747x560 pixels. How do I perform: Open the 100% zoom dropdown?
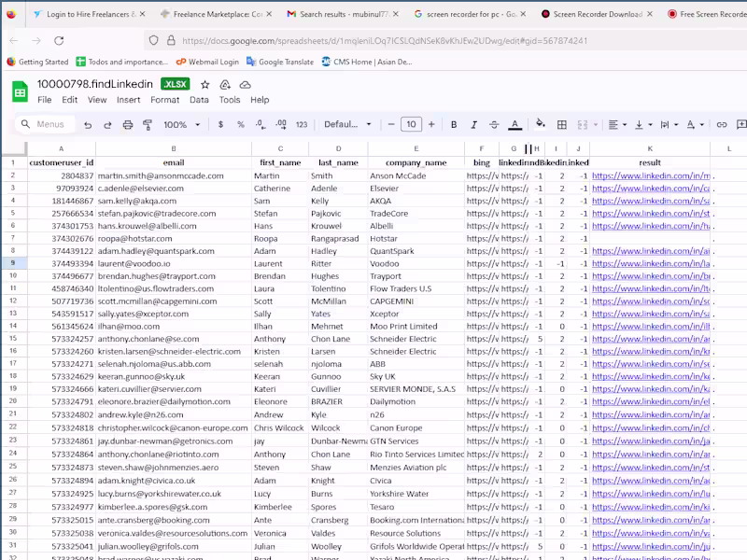[x=182, y=124]
